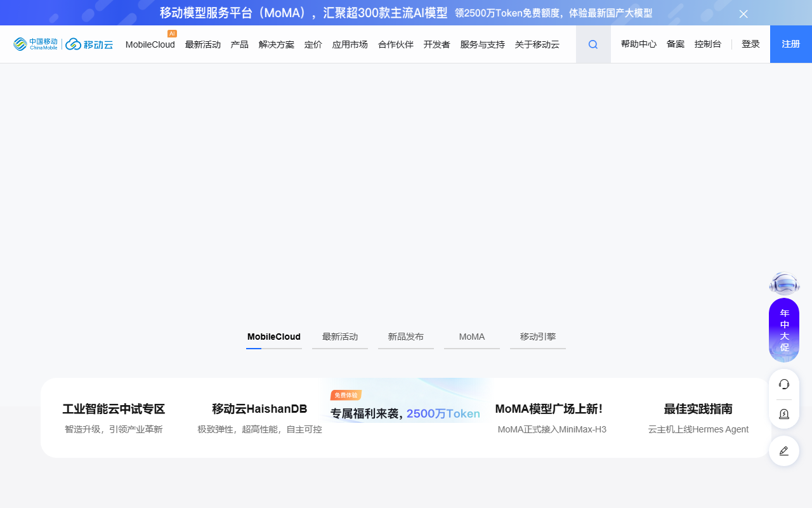
Task: Open the 备案 link
Action: click(x=676, y=44)
